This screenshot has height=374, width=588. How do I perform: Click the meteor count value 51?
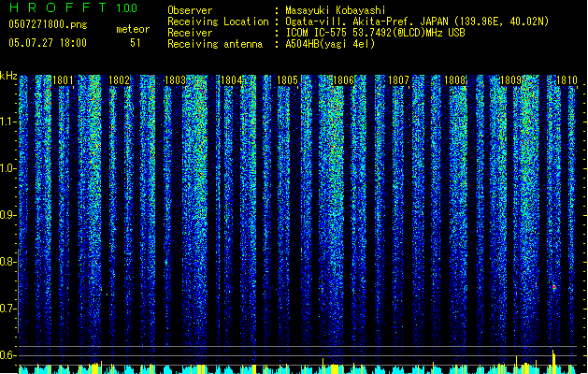[x=136, y=43]
